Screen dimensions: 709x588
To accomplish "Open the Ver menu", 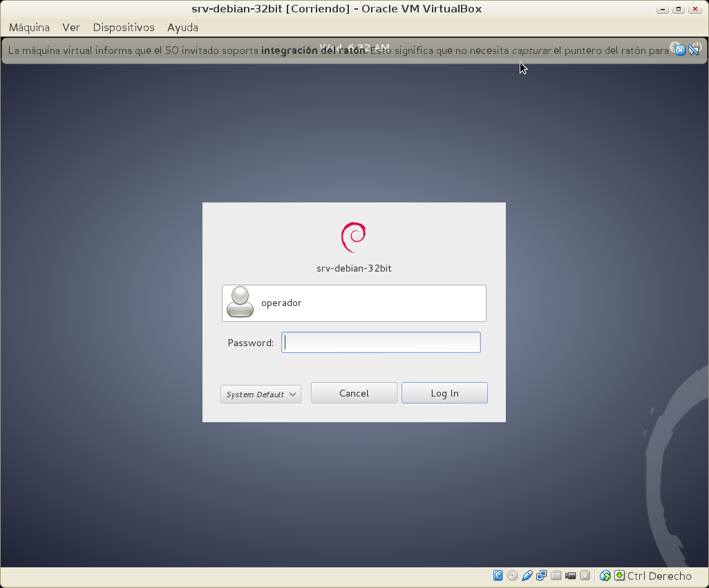I will pyautogui.click(x=71, y=28).
